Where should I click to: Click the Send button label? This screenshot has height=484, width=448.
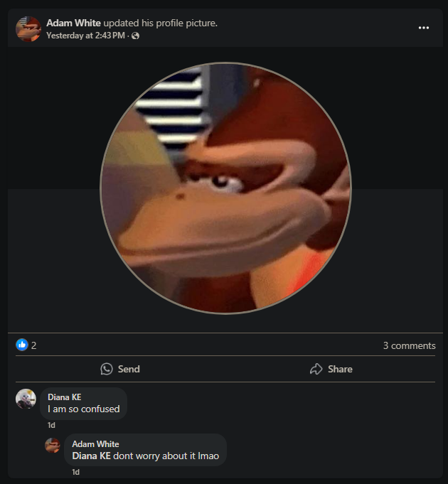coord(129,369)
